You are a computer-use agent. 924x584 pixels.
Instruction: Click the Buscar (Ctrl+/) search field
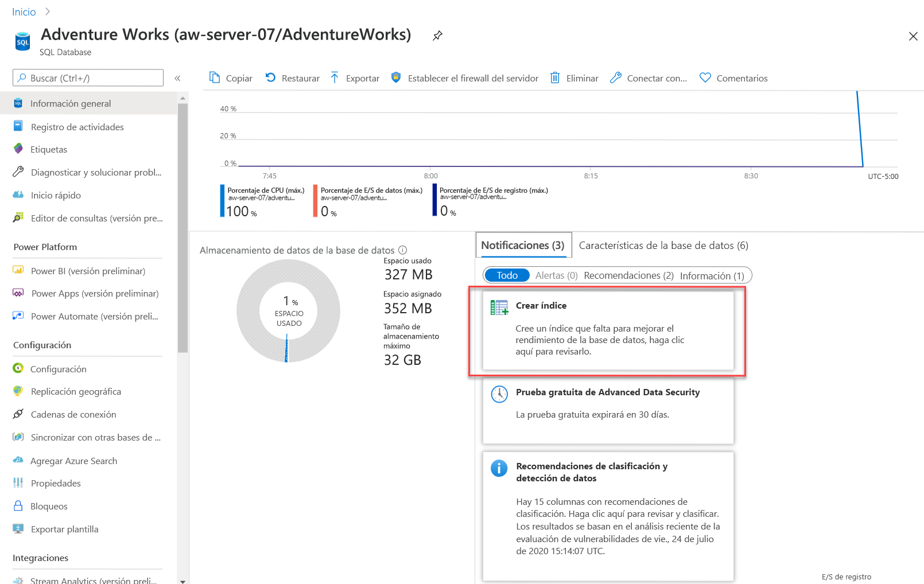[x=88, y=78]
